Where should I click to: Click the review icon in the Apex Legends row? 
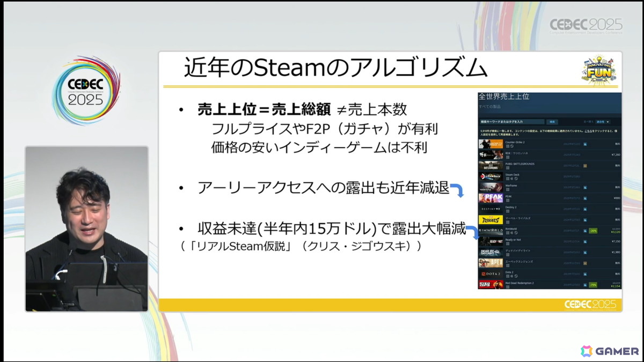[x=585, y=263]
